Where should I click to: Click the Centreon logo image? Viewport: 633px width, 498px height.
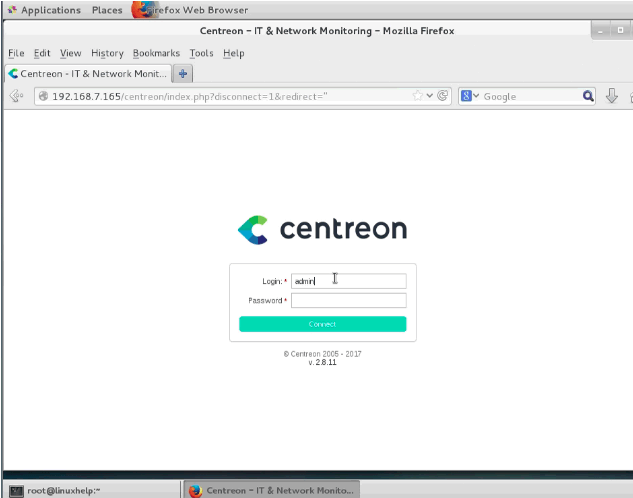[x=322, y=230]
